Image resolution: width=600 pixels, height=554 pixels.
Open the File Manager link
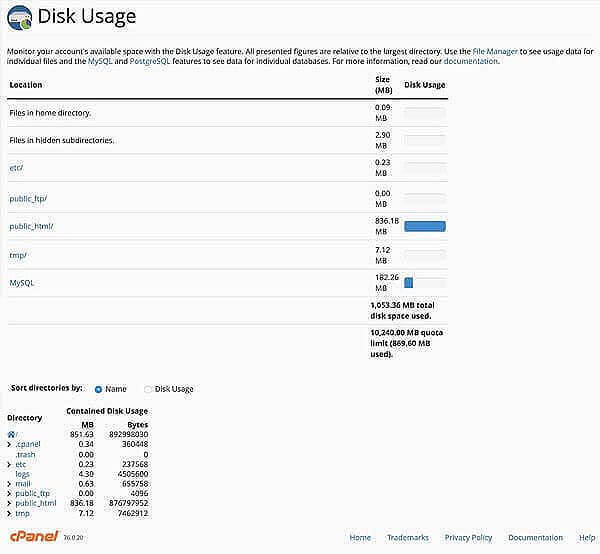(495, 51)
